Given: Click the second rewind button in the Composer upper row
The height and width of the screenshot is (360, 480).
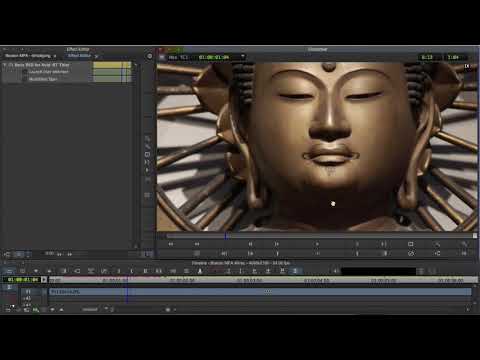Looking at the screenshot, I should pyautogui.click(x=197, y=244).
